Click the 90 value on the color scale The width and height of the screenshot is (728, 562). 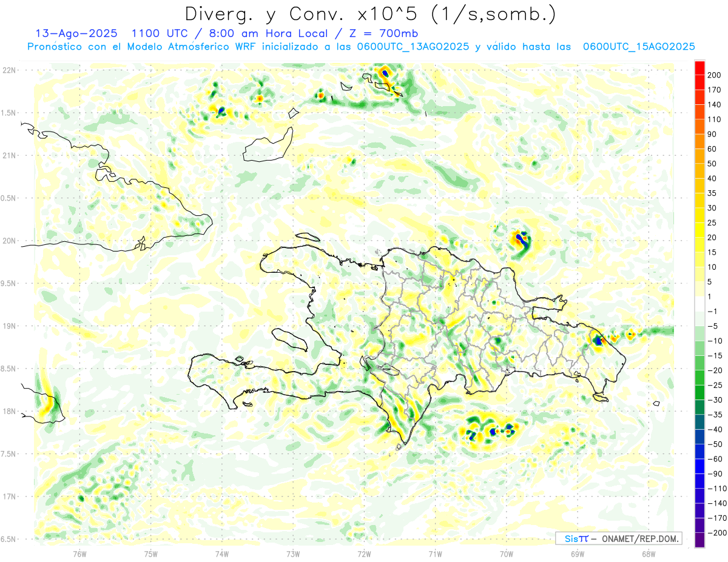point(712,134)
